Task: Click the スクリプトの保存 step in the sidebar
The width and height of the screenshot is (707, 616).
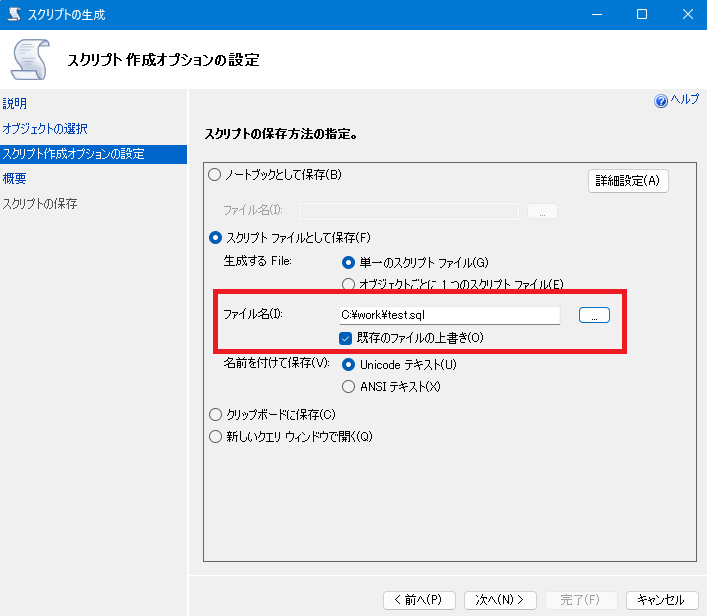Action: coord(40,204)
